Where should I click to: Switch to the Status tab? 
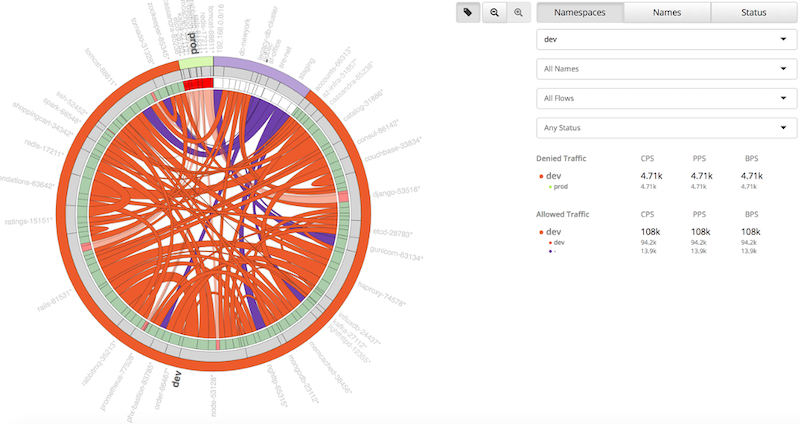pos(754,13)
